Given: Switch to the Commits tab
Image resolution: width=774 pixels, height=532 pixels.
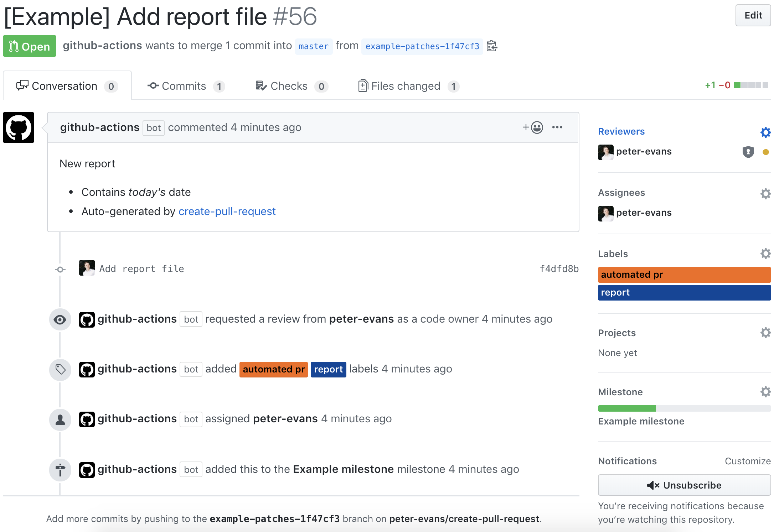Looking at the screenshot, I should click(x=184, y=86).
